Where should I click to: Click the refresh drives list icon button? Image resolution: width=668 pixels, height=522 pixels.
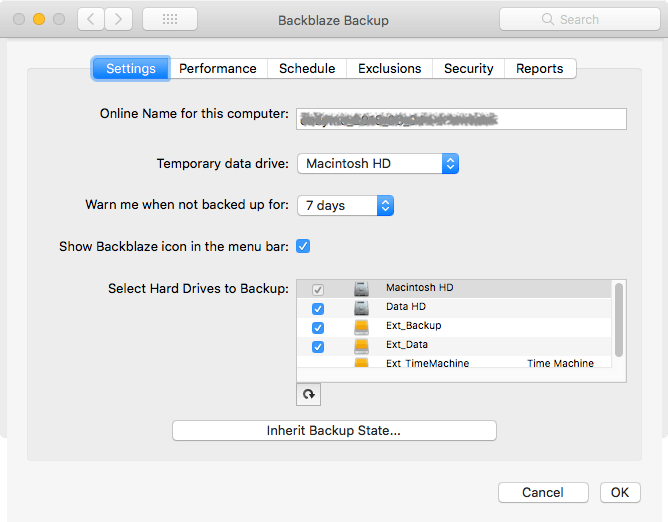click(308, 394)
